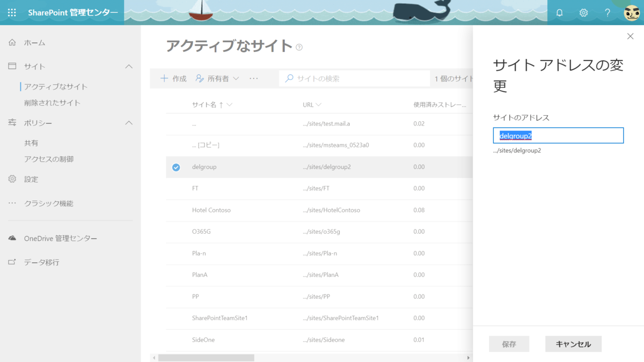Click the settings gear icon in sidebar

pyautogui.click(x=12, y=179)
